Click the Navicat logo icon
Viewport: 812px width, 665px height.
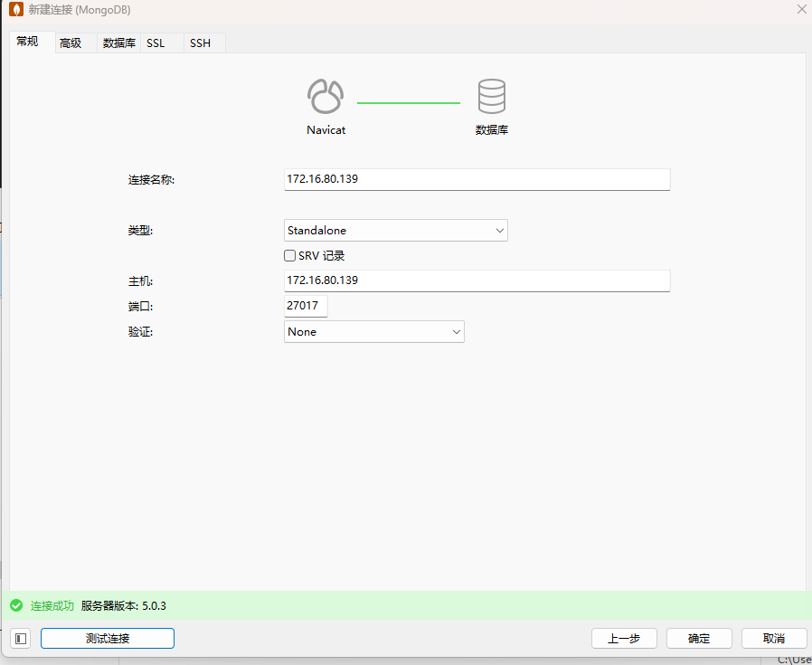coord(326,97)
